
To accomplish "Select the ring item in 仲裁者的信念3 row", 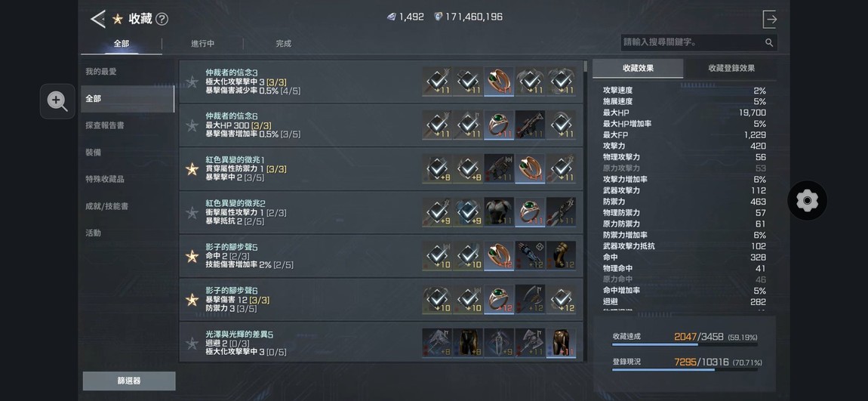I will (x=499, y=82).
